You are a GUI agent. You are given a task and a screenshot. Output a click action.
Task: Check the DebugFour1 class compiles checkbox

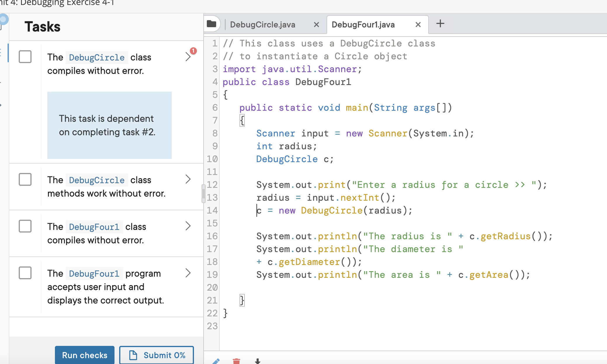pyautogui.click(x=25, y=226)
